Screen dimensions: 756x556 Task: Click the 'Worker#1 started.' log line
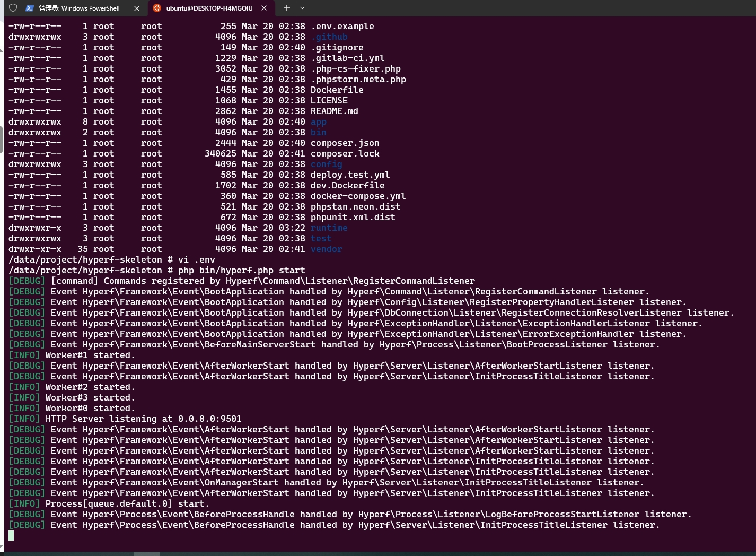[x=72, y=355]
